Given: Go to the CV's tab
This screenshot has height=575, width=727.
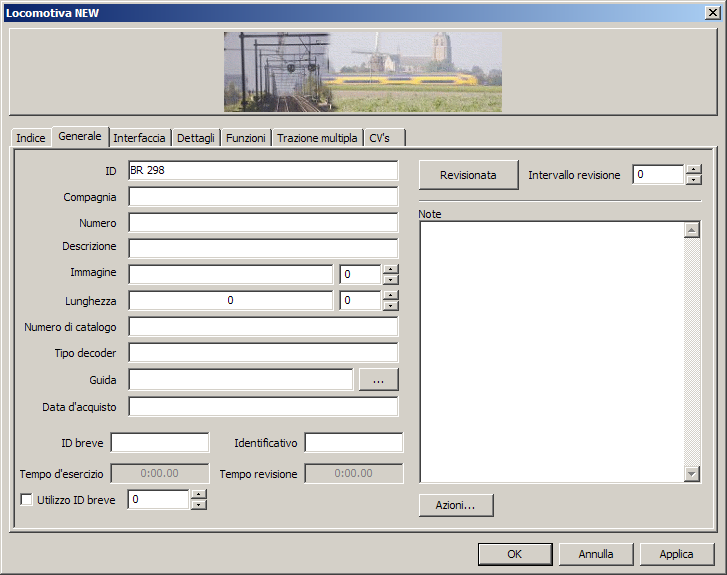Looking at the screenshot, I should coord(379,138).
